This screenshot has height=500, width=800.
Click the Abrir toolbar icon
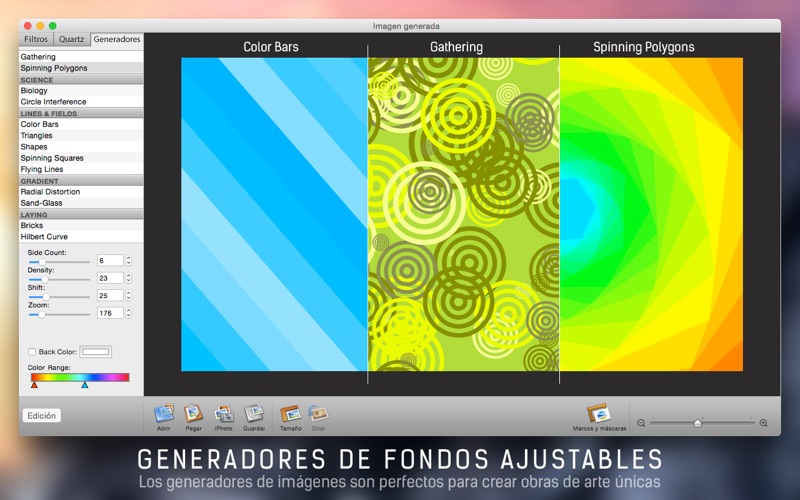pyautogui.click(x=164, y=413)
